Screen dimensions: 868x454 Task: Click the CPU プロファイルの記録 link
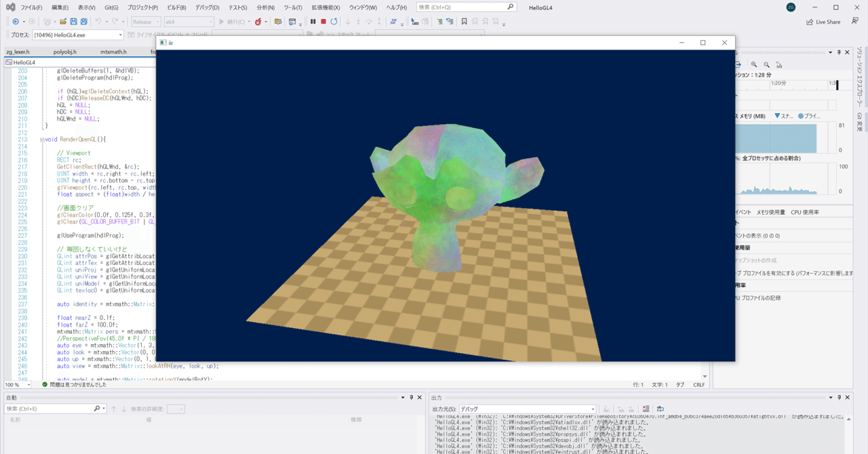(758, 298)
